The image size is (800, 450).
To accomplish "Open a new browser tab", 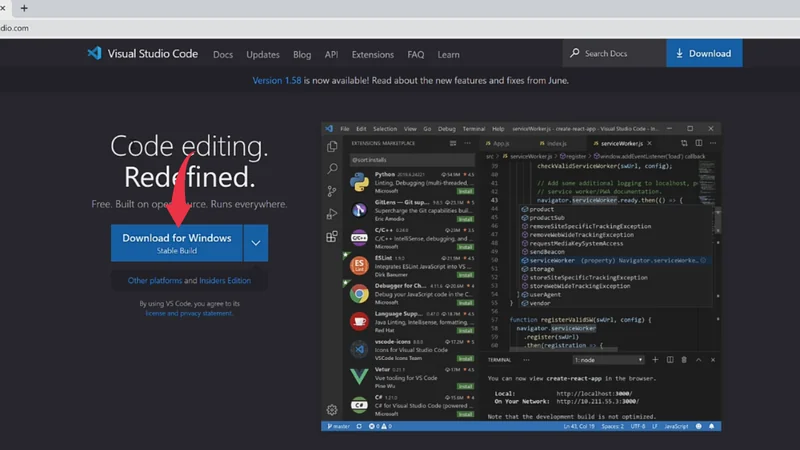I will click(x=24, y=8).
